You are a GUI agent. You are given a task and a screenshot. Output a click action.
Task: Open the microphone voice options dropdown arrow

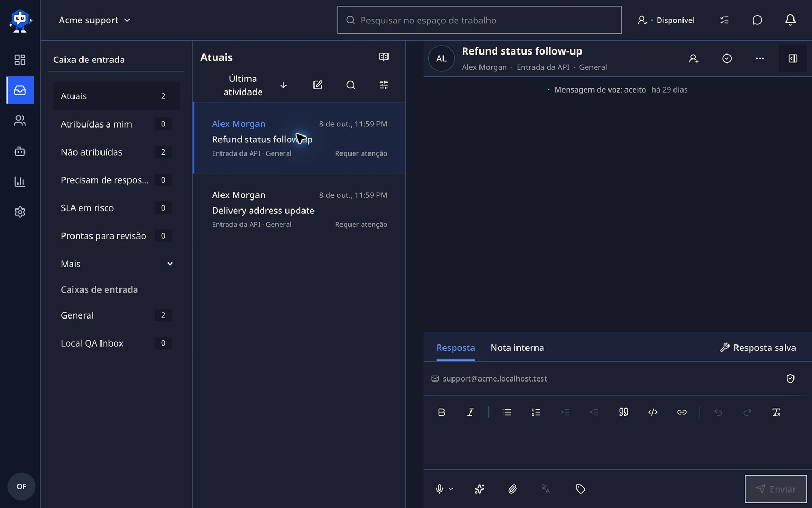pos(451,489)
